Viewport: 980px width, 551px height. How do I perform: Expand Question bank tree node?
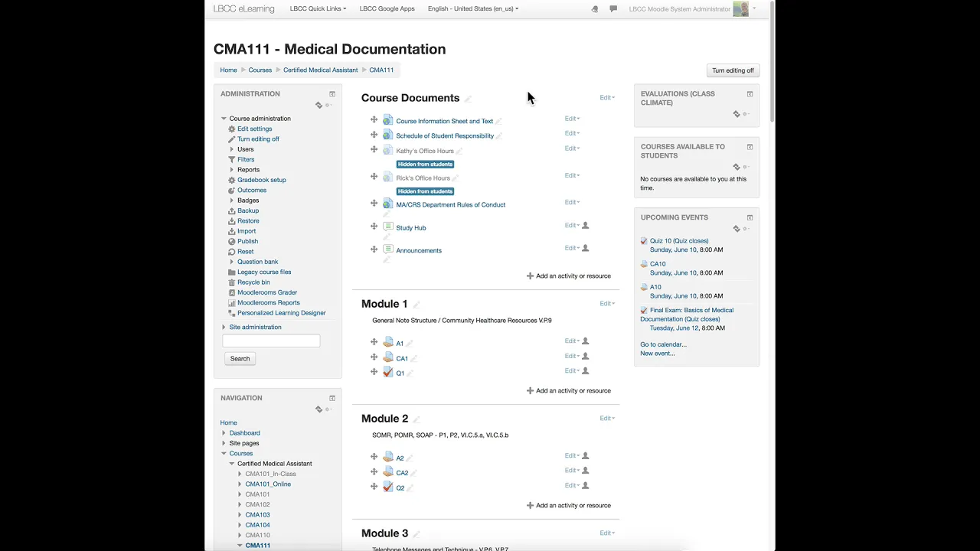click(232, 262)
